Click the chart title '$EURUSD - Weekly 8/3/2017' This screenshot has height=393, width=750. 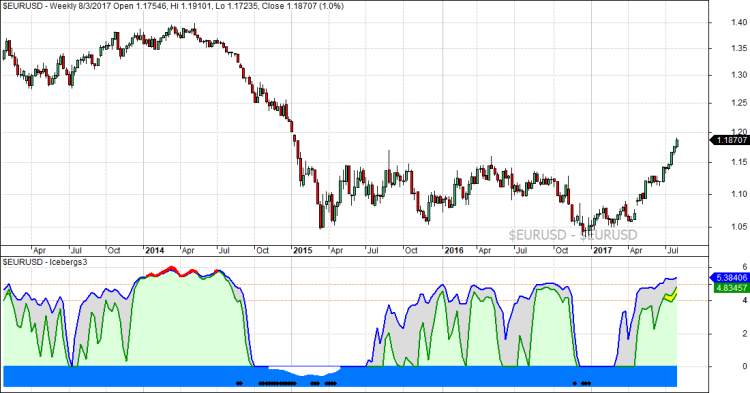[x=57, y=6]
